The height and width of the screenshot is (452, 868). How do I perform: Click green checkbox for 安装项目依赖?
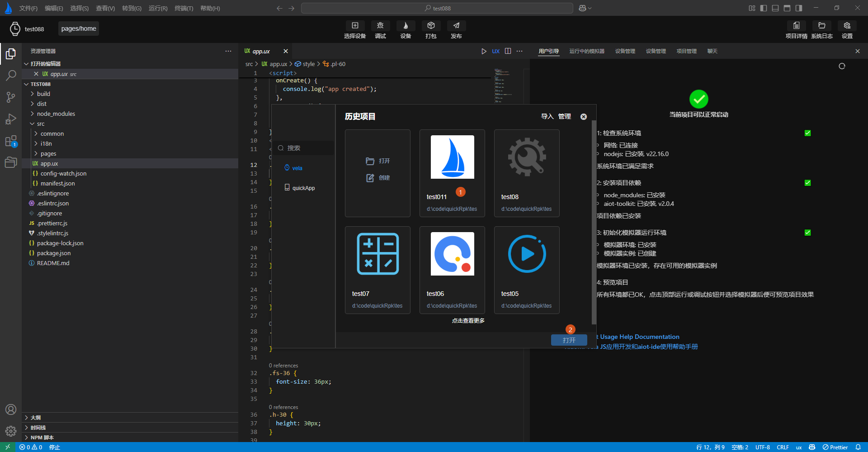coord(807,183)
